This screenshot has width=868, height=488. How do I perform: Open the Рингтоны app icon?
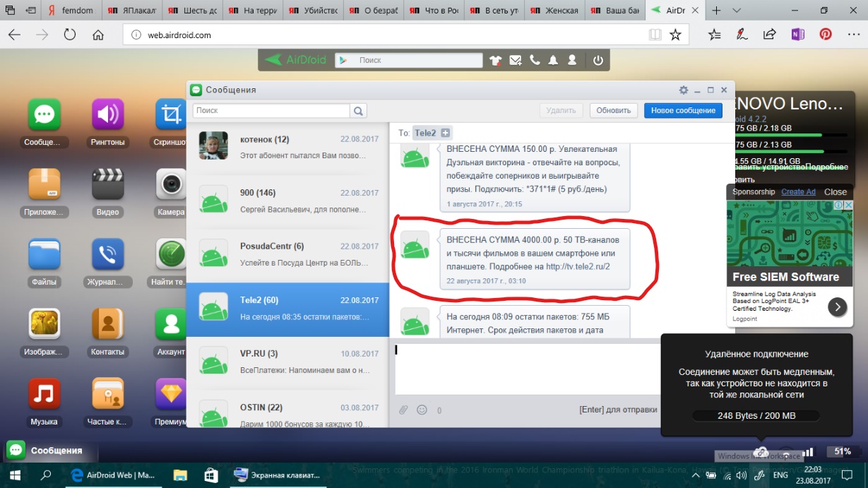[108, 114]
